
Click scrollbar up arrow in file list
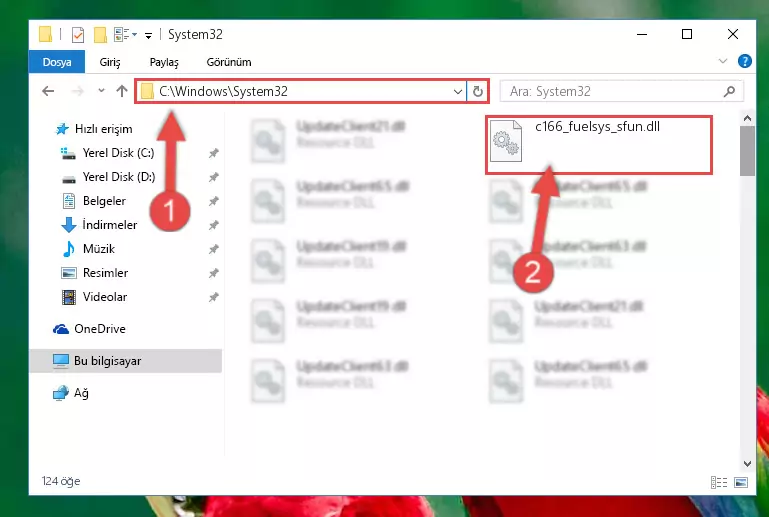click(x=747, y=118)
